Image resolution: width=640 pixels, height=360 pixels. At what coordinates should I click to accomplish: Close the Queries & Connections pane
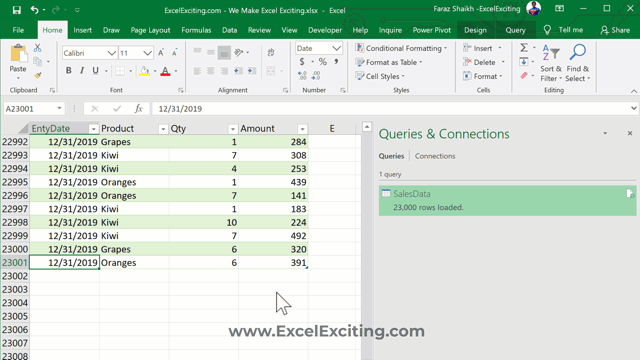630,133
